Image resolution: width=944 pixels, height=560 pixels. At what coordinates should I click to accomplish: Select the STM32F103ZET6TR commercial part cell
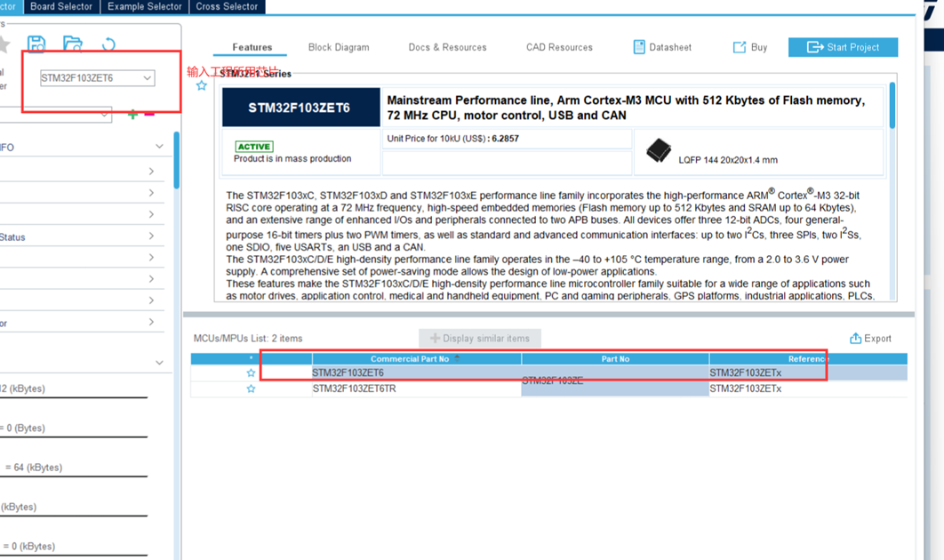(x=416, y=388)
